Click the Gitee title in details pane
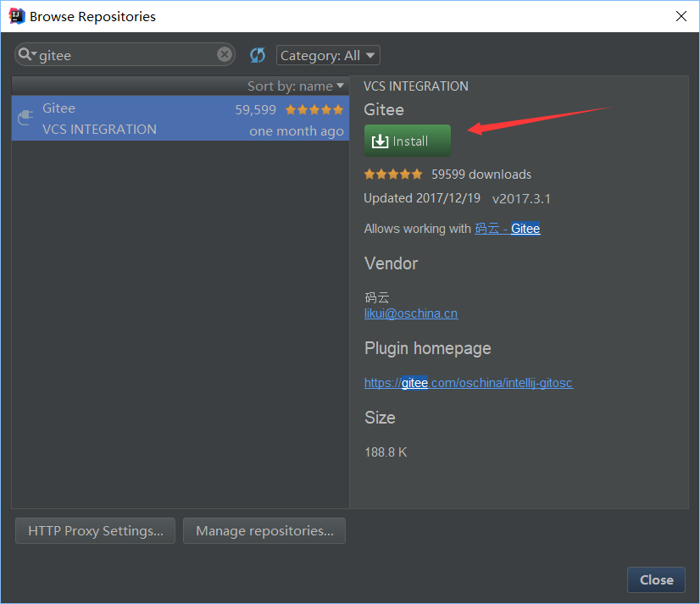This screenshot has width=700, height=604. coord(384,110)
